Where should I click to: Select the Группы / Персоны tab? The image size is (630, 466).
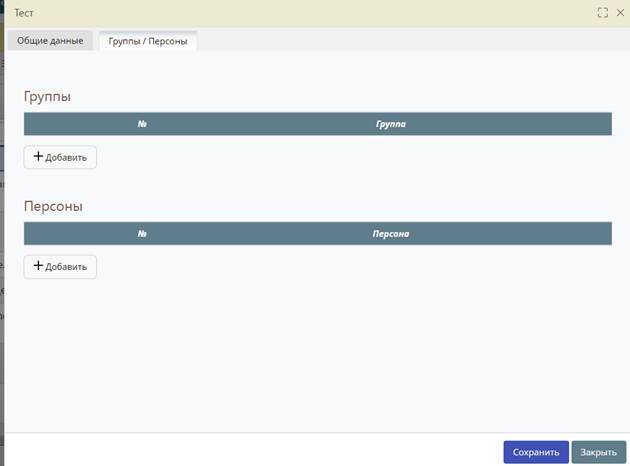click(x=148, y=41)
